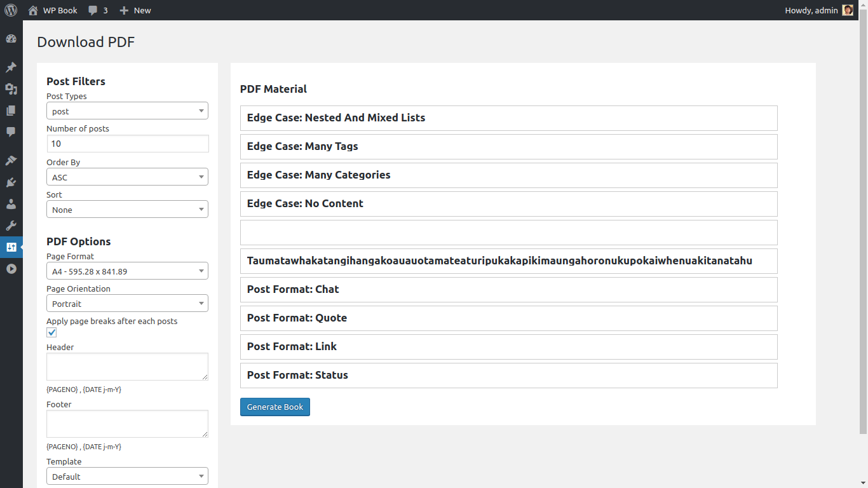This screenshot has width=868, height=488.
Task: Open the Dashboard sidebar icon
Action: [x=11, y=39]
